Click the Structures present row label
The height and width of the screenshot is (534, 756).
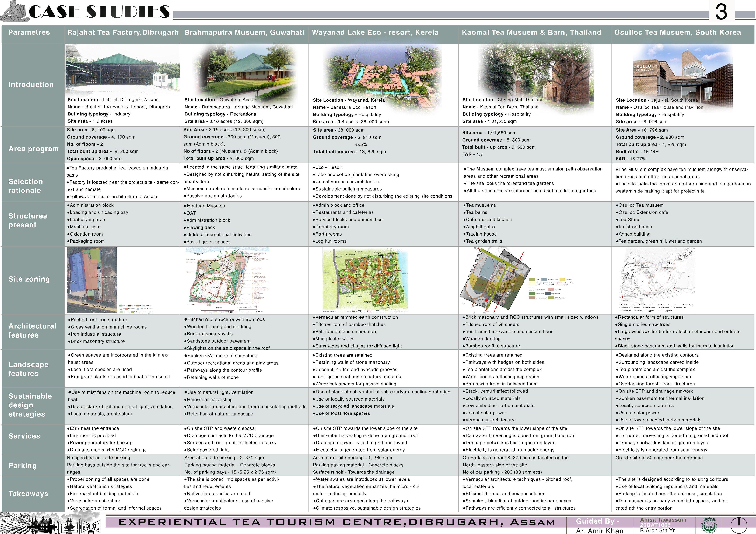(28, 221)
